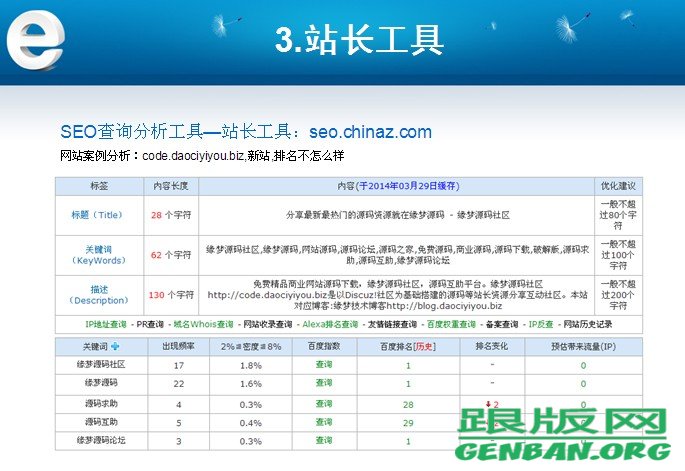Click the 62 个字符 length cell
This screenshot has width=685, height=471.
171,255
